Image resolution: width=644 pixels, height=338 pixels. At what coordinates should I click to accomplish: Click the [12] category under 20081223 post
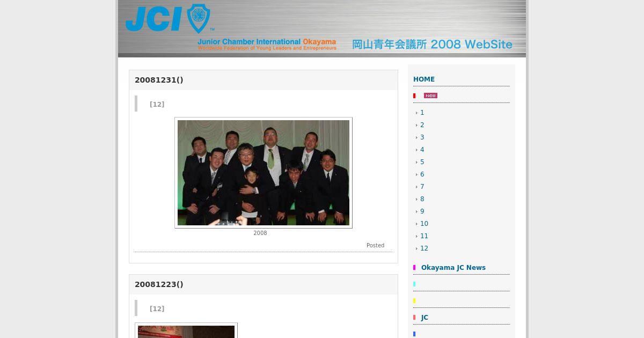tap(157, 309)
